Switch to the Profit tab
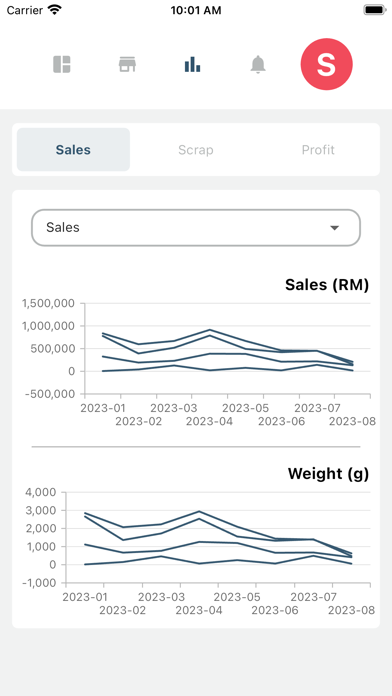The height and width of the screenshot is (696, 392). (x=318, y=150)
